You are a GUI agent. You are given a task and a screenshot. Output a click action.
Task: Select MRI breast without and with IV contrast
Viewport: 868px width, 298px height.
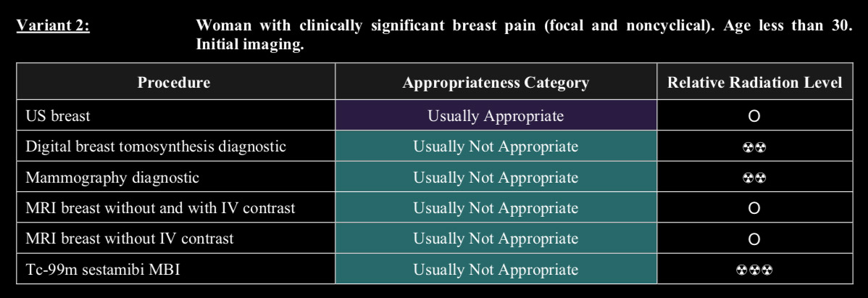tap(175, 207)
